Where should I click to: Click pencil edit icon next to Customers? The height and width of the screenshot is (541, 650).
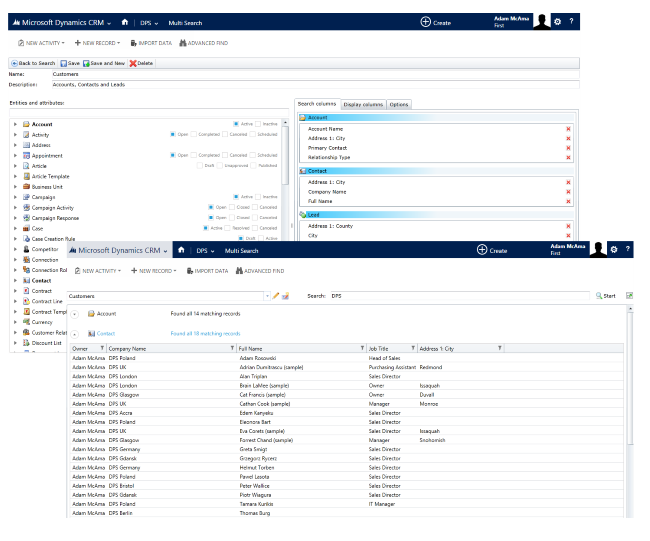(x=276, y=296)
